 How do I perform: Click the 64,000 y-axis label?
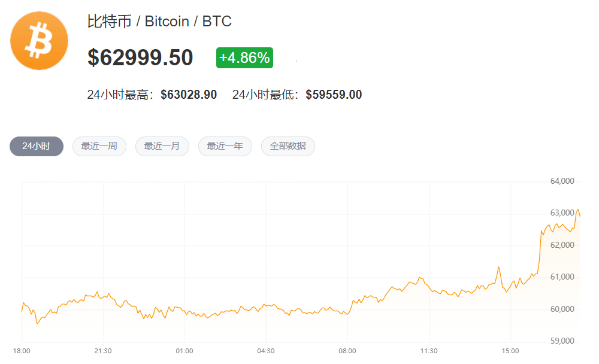tap(562, 181)
